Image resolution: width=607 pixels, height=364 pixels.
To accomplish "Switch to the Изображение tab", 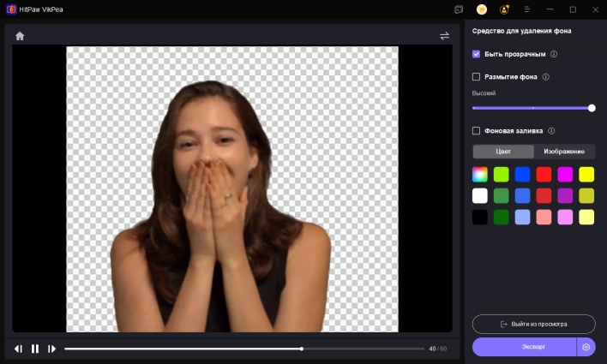I will [x=564, y=152].
